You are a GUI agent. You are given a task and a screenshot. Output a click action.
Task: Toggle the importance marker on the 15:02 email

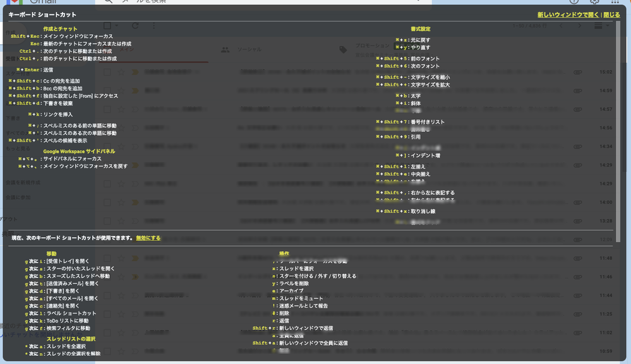click(x=135, y=72)
